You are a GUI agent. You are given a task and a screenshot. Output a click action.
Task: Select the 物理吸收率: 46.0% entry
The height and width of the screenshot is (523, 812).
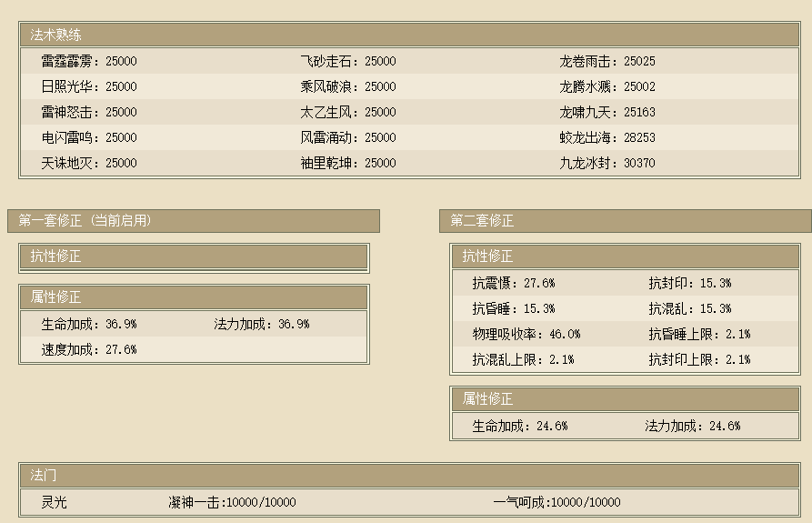click(526, 335)
